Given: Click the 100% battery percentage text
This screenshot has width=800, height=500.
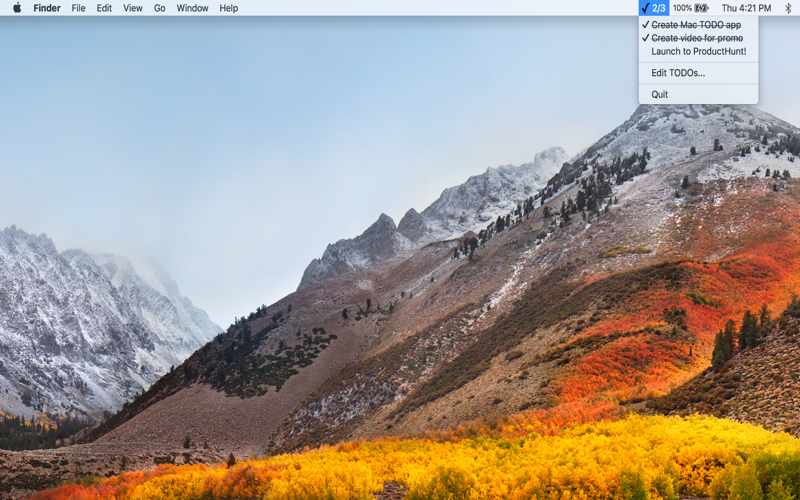Looking at the screenshot, I should [682, 8].
